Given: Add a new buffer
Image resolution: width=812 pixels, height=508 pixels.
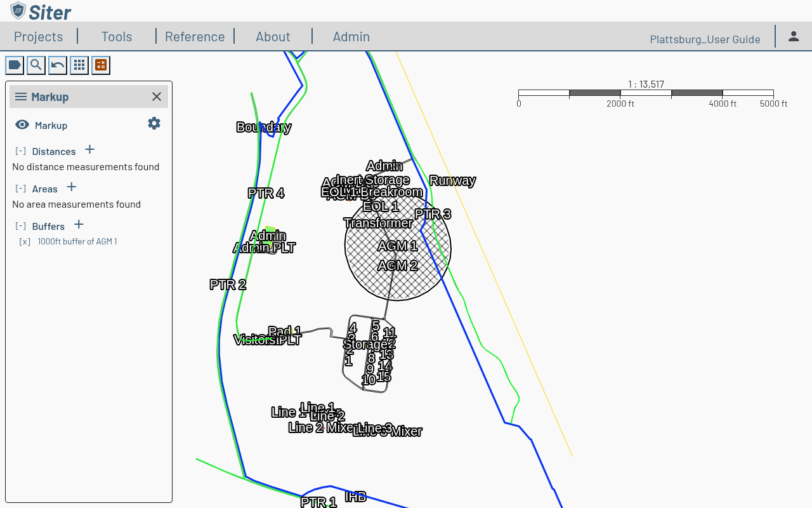Looking at the screenshot, I should tap(79, 225).
